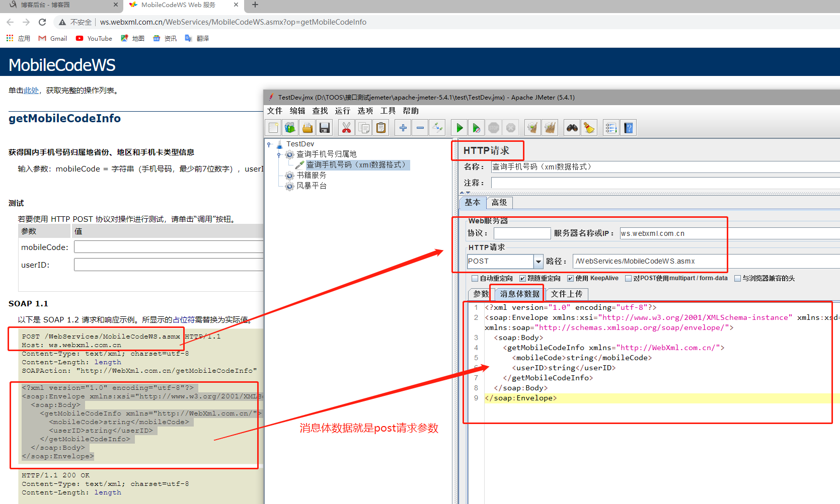
Task: Click Start no pauses play icon
Action: 476,128
